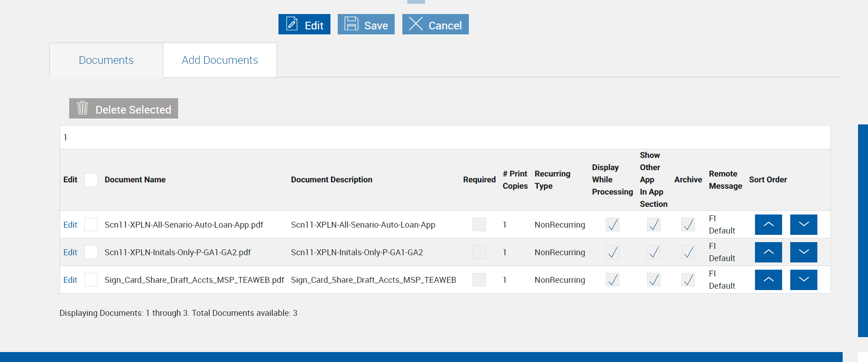Image resolution: width=868 pixels, height=362 pixels.
Task: Move Initals-Only document up in sort order
Action: click(768, 252)
